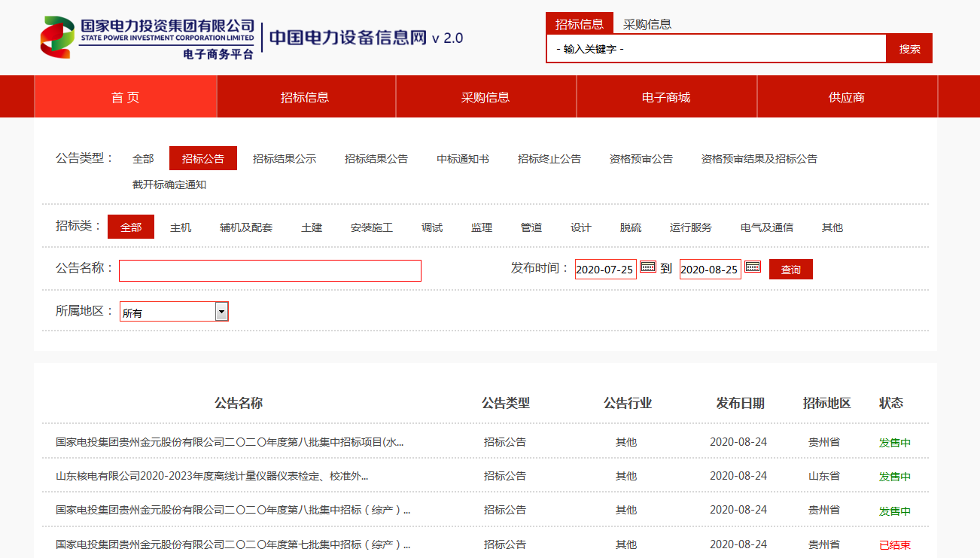Filter by 资格预审公告
This screenshot has height=558, width=980.
pos(641,159)
